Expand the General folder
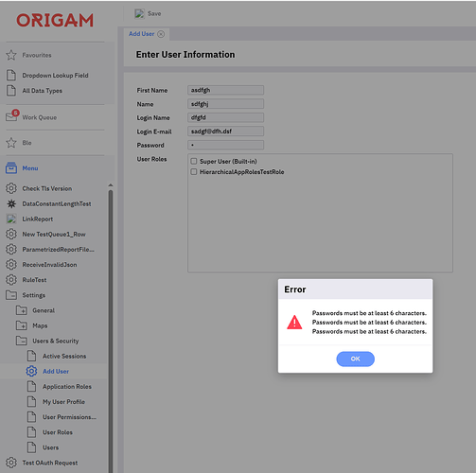This screenshot has height=473, width=476. coord(22,310)
